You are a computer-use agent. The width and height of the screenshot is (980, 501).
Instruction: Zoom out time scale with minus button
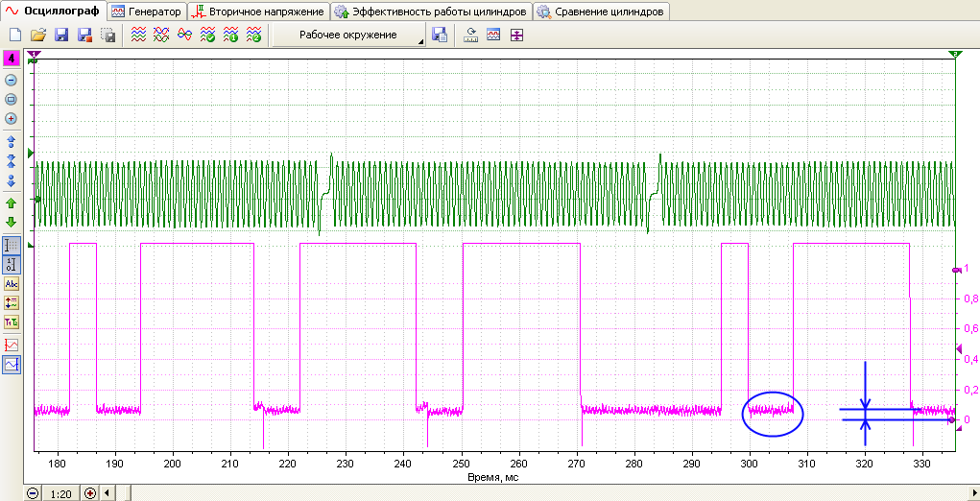pyautogui.click(x=33, y=493)
